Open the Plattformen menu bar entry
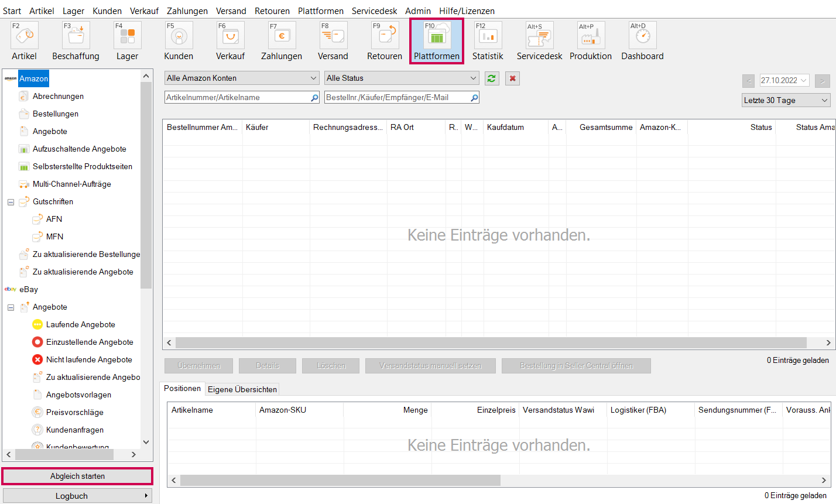 (x=321, y=11)
